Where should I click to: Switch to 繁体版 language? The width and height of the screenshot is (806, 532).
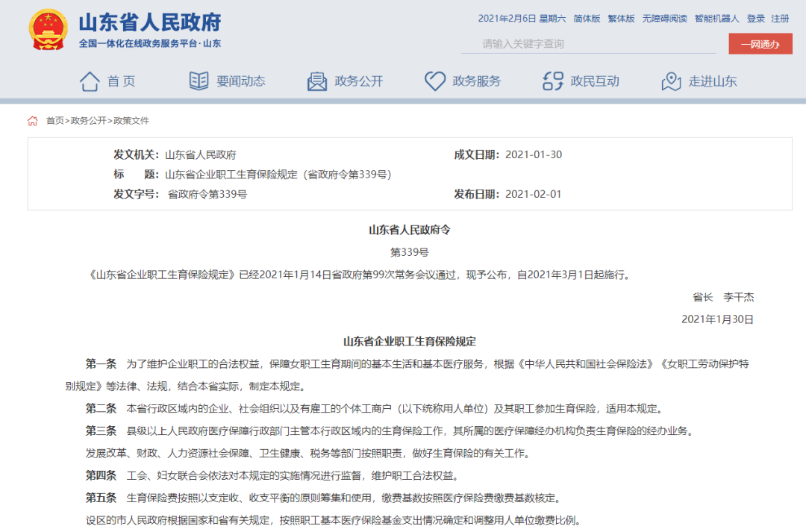tap(621, 19)
